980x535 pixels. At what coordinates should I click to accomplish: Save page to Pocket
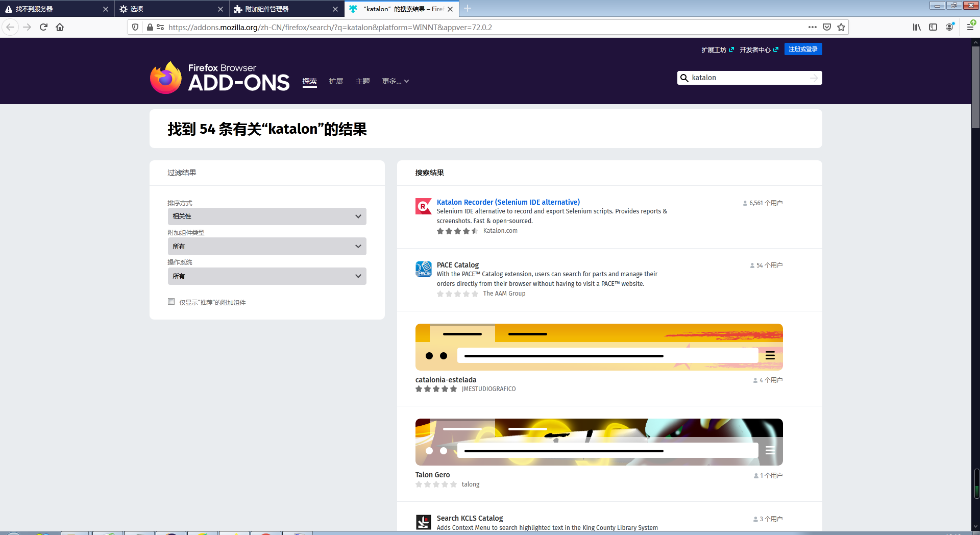click(827, 27)
